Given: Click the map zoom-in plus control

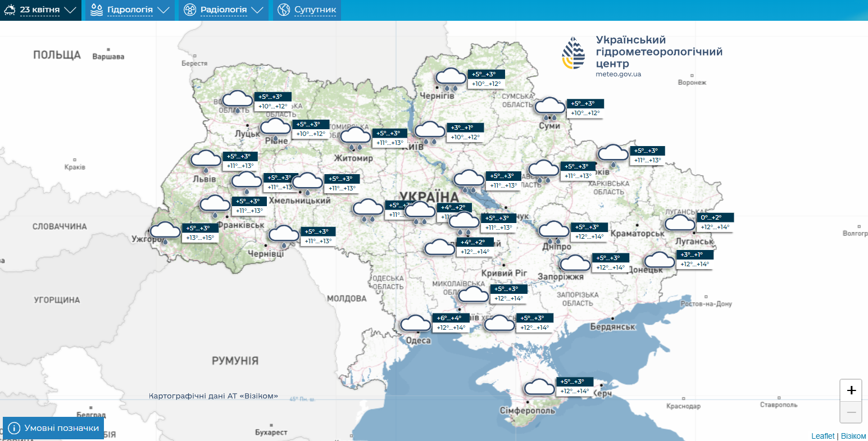Looking at the screenshot, I should click(851, 389).
